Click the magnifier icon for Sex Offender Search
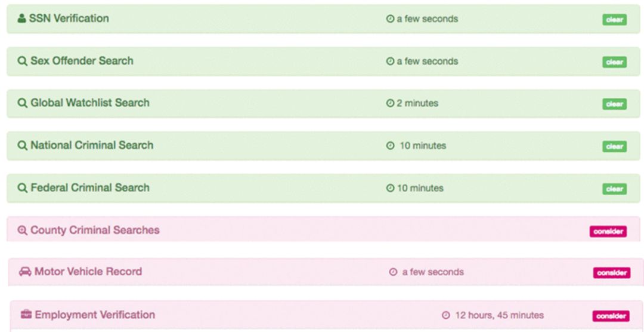Image resolution: width=644 pixels, height=332 pixels. pos(23,61)
